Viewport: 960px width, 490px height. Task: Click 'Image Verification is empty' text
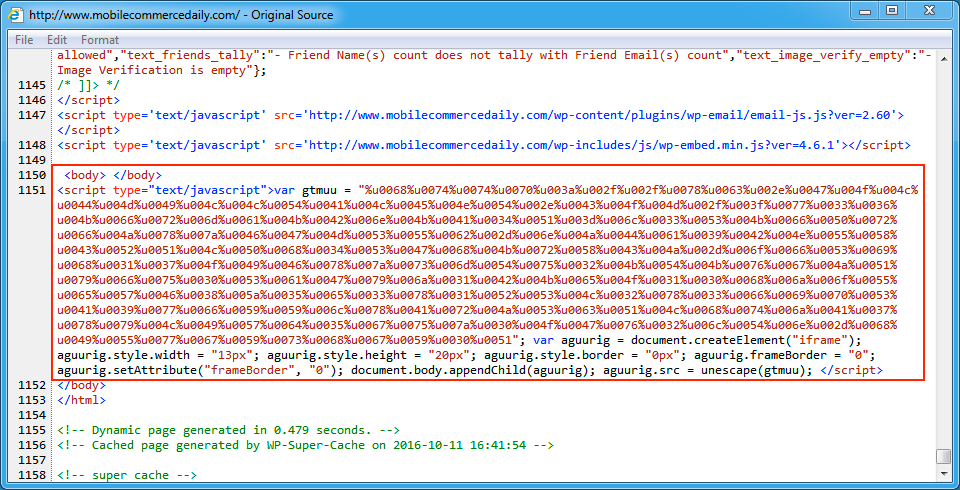[x=151, y=70]
